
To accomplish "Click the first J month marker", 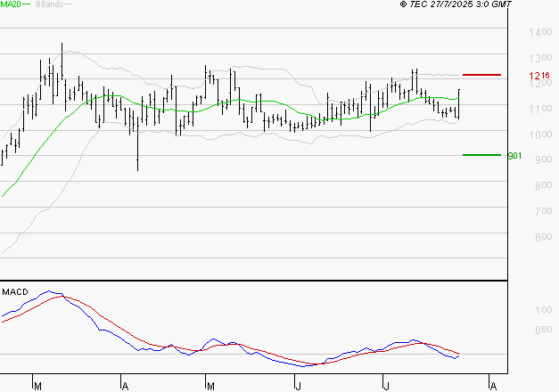I will [x=299, y=387].
